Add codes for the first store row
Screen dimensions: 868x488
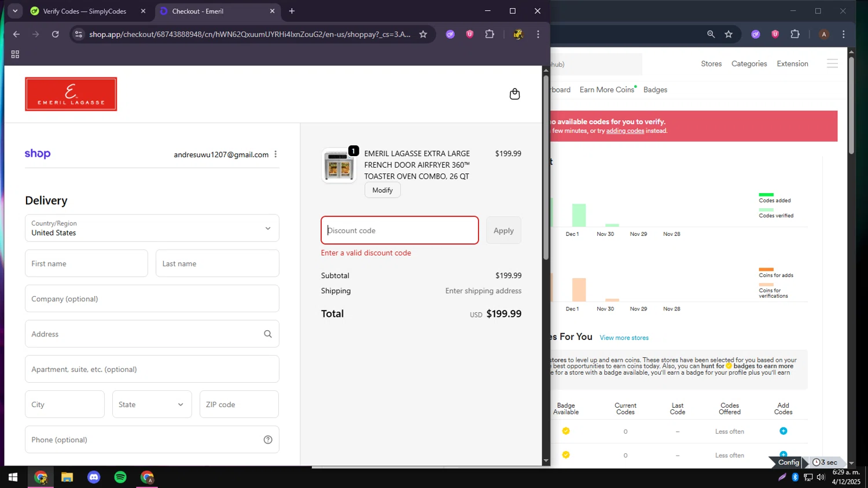[x=783, y=431]
